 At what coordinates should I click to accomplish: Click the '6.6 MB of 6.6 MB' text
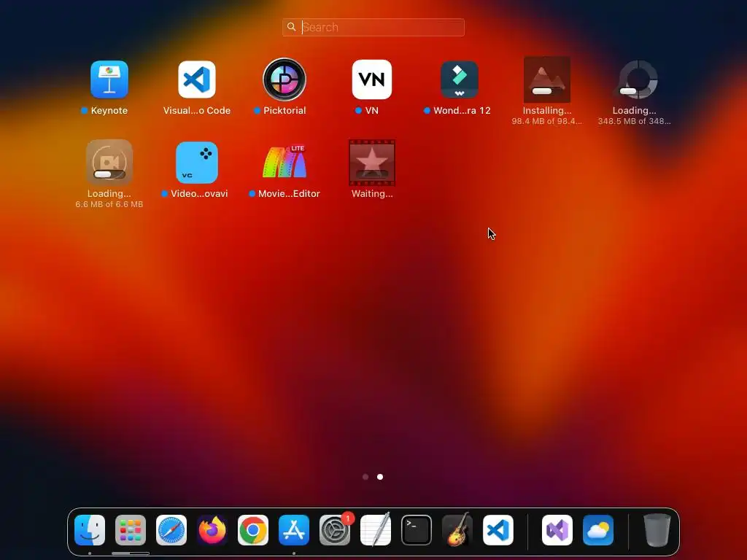[x=109, y=204]
